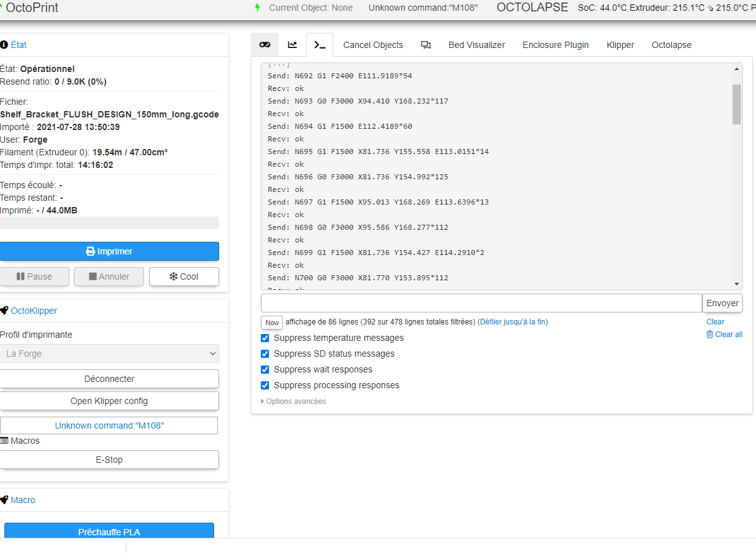
Task: Click the info icon beside État
Action: pos(4,45)
